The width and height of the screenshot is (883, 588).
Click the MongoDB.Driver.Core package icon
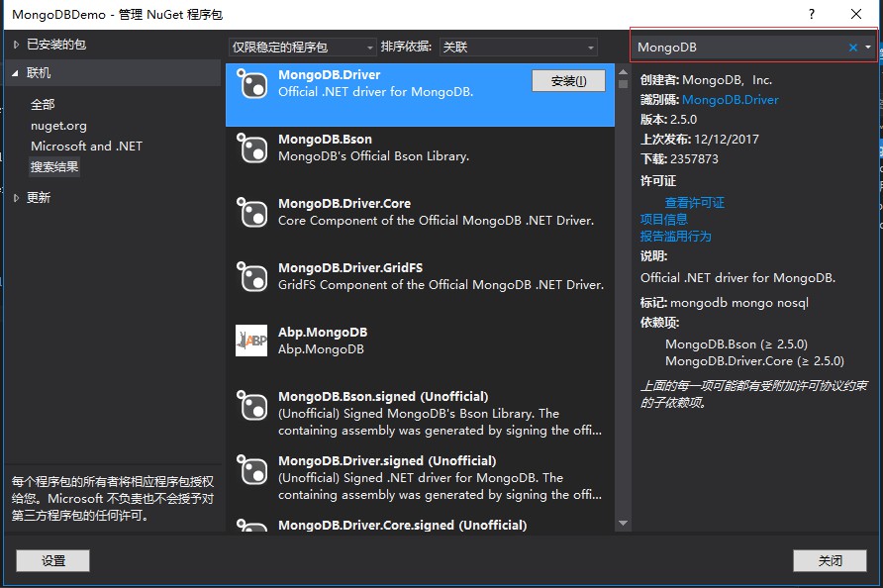coord(251,212)
